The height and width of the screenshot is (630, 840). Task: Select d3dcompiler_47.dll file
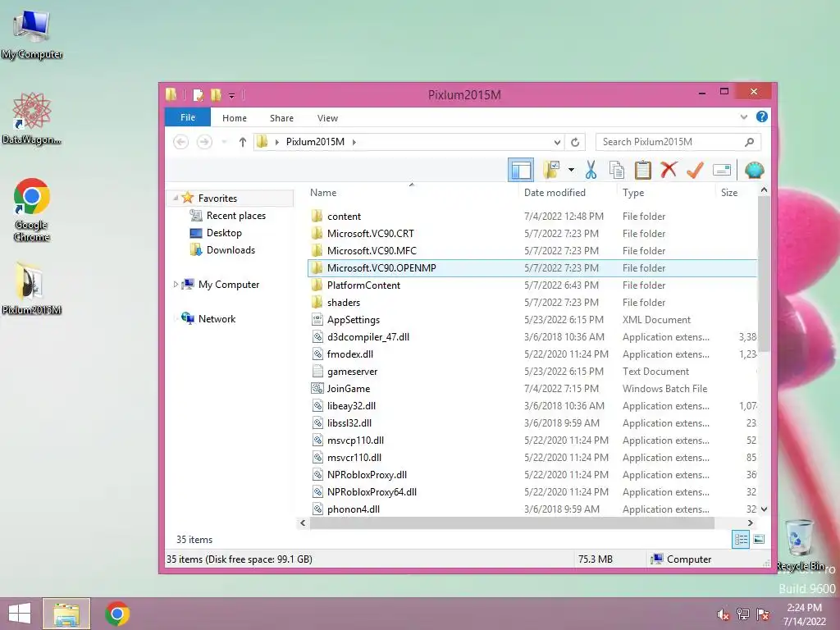point(368,337)
